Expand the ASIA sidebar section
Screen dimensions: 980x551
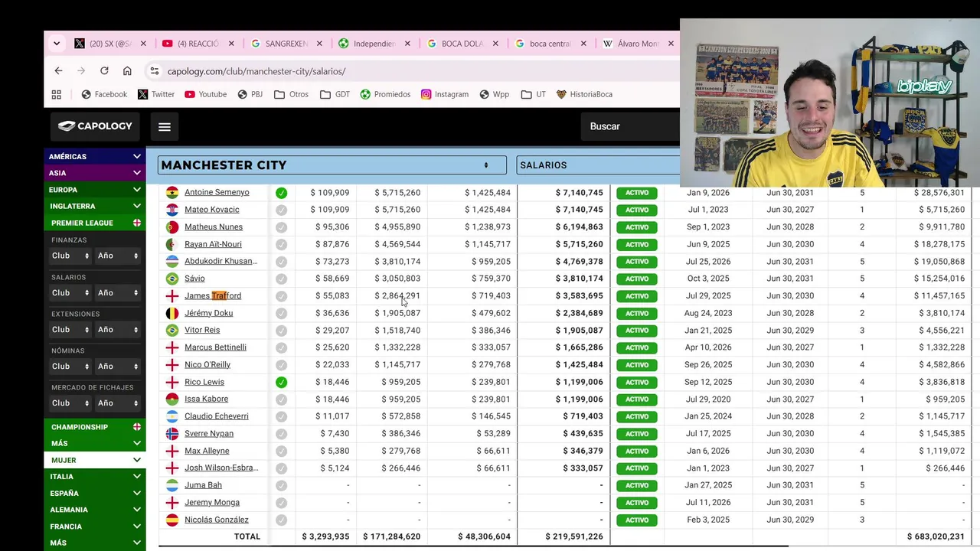(95, 173)
